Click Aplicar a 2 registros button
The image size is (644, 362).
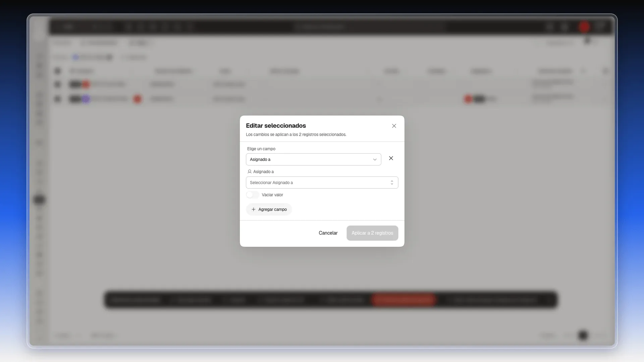[372, 233]
